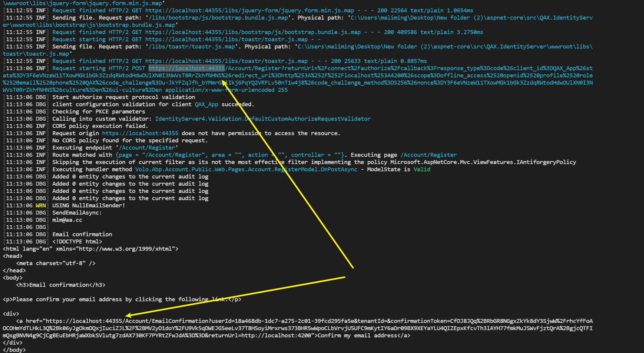Click the green Valid ModelState text
Image resolution: width=644 pixels, height=353 pixels.
[x=422, y=169]
